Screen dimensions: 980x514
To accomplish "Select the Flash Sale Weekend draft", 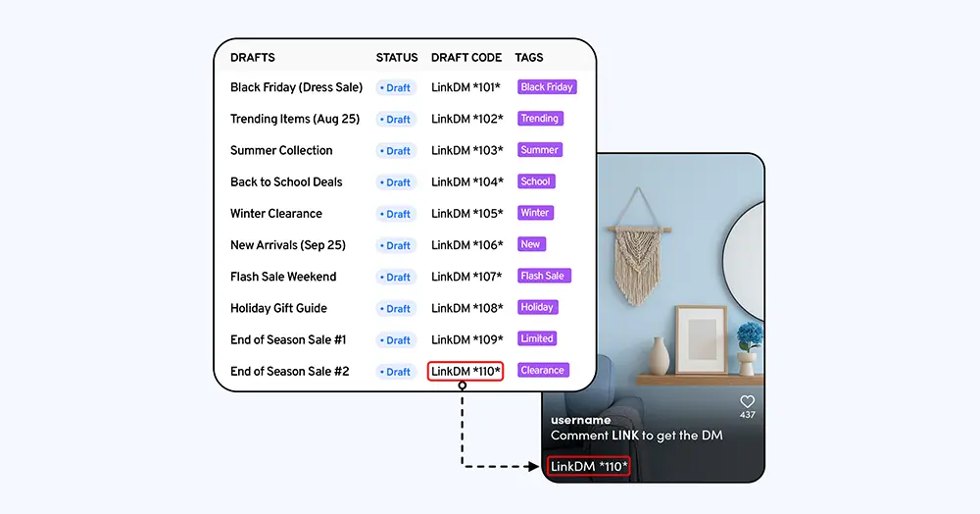I will 283,277.
